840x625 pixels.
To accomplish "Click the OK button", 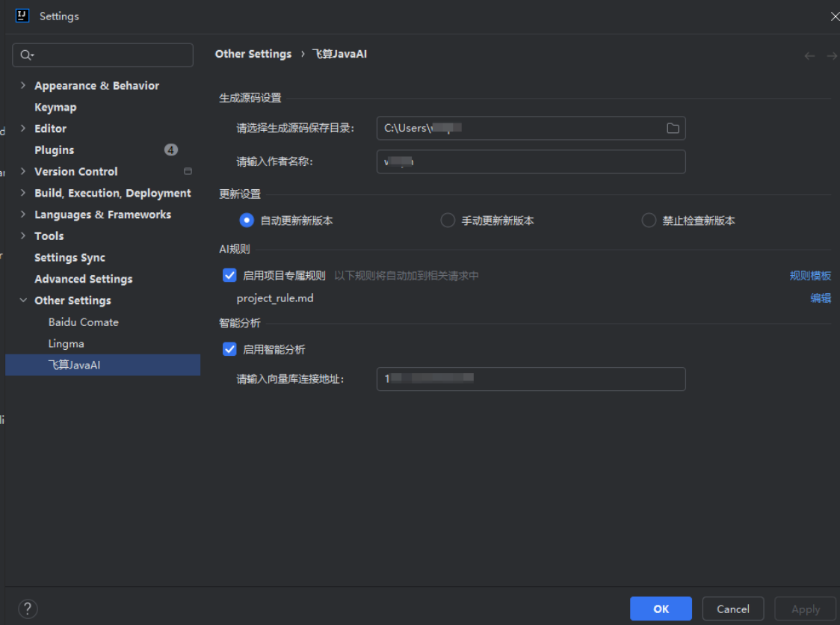I will point(661,609).
